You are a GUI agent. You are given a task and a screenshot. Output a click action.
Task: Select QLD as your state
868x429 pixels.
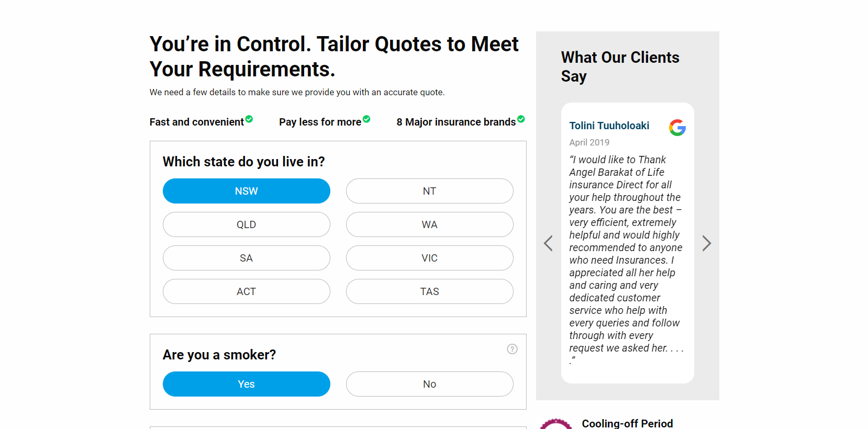pos(247,224)
